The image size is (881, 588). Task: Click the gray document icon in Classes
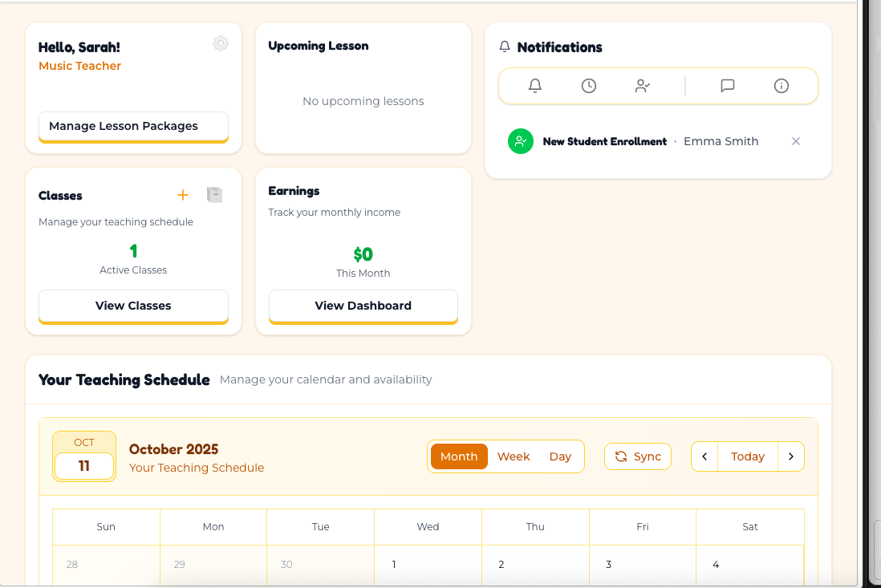[x=214, y=195]
